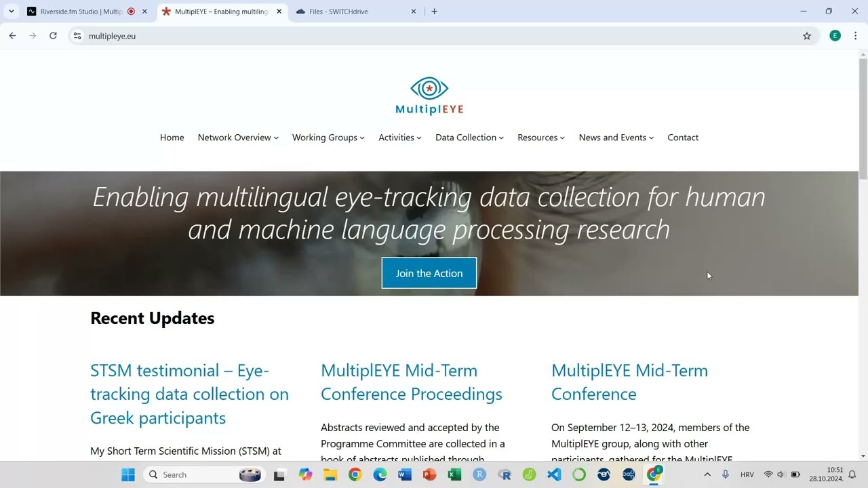Click the page's vertical scrollbar thumb

pos(863,119)
